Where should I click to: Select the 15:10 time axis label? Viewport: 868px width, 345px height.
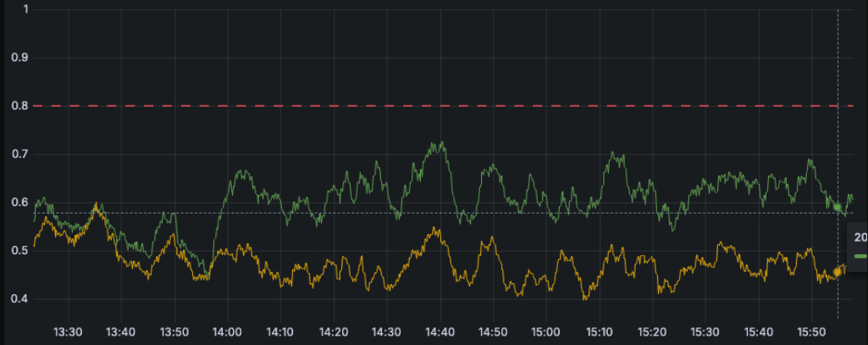599,331
